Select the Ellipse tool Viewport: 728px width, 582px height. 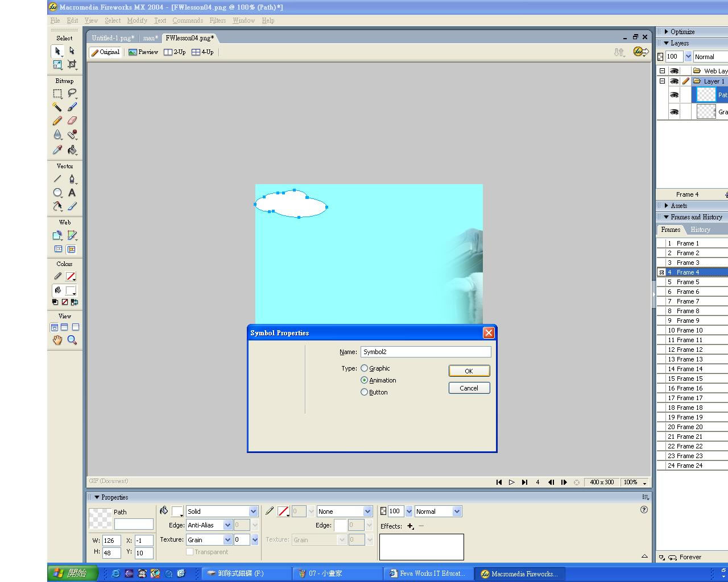pyautogui.click(x=57, y=193)
